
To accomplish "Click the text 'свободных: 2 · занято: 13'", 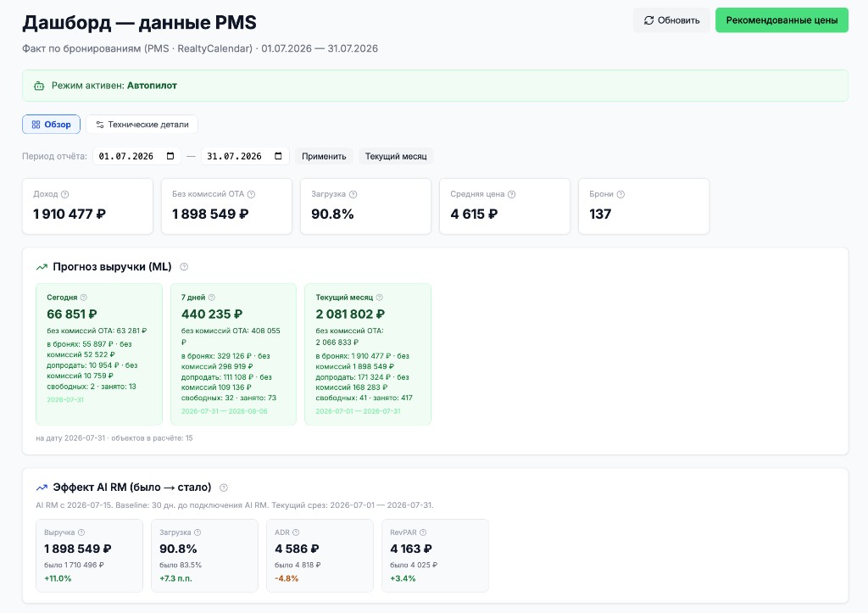I will tap(92, 387).
